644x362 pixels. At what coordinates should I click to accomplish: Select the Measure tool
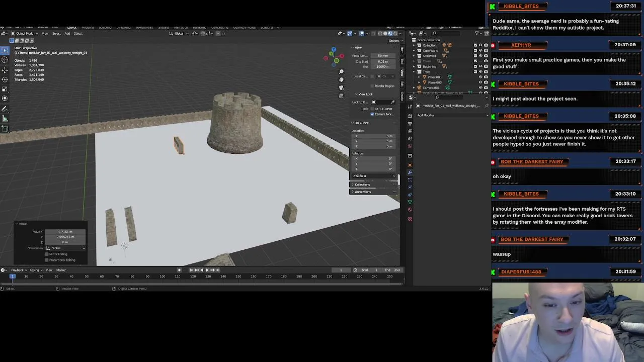5,119
